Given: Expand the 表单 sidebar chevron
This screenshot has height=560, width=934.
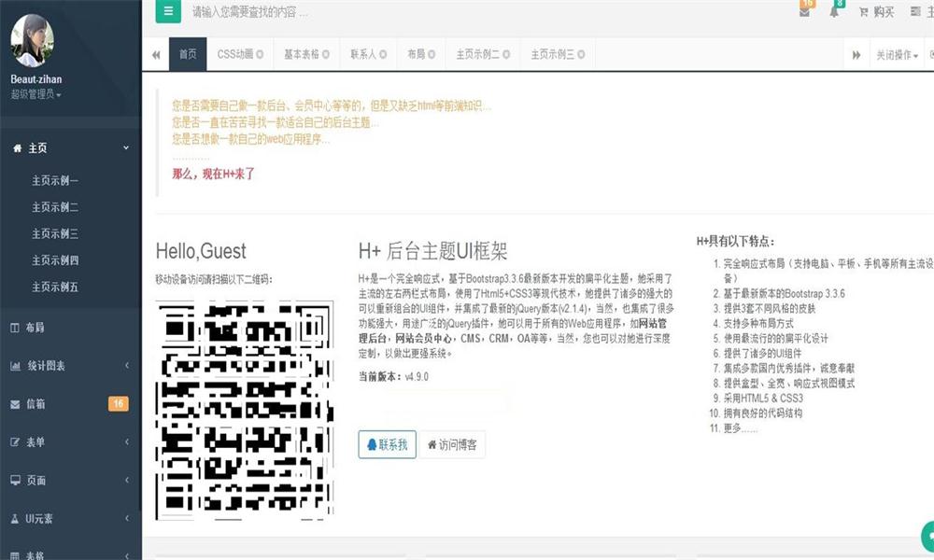Looking at the screenshot, I should (x=126, y=441).
